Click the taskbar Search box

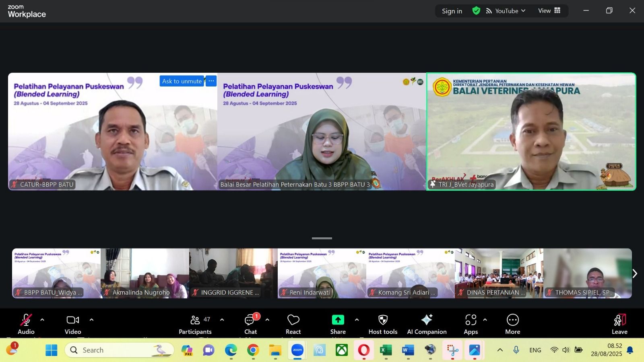(119, 350)
